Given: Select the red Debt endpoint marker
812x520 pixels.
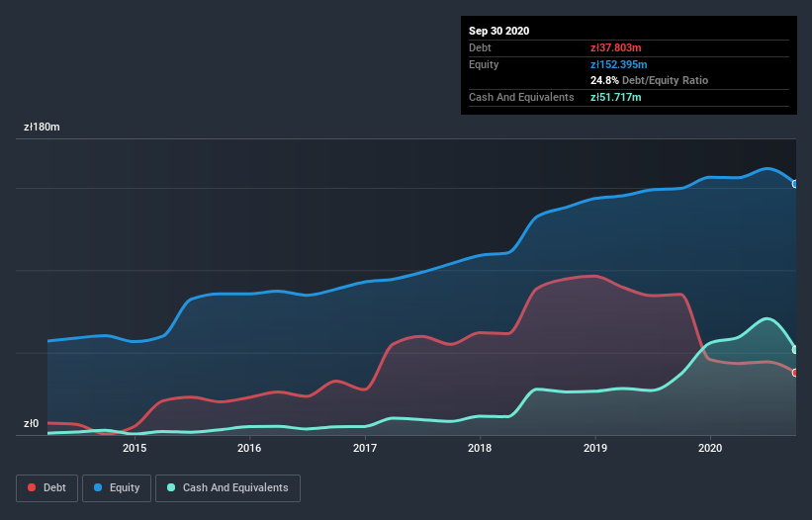Looking at the screenshot, I should (795, 373).
